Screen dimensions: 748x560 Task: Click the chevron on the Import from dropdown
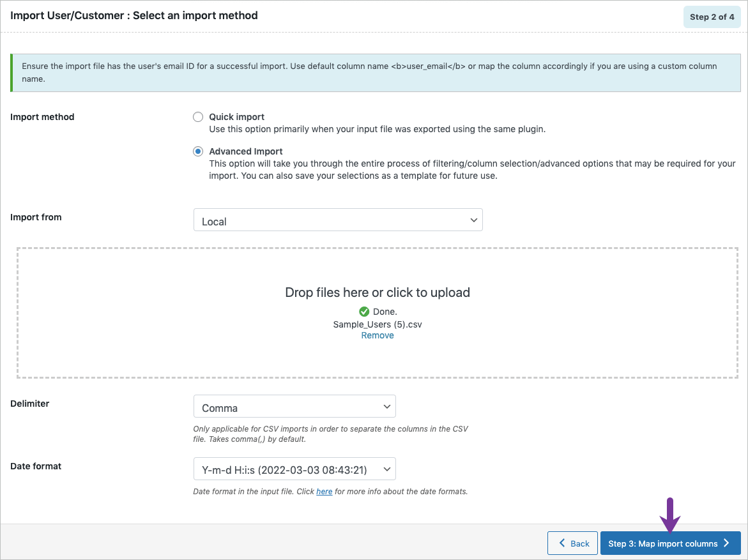[x=474, y=219]
